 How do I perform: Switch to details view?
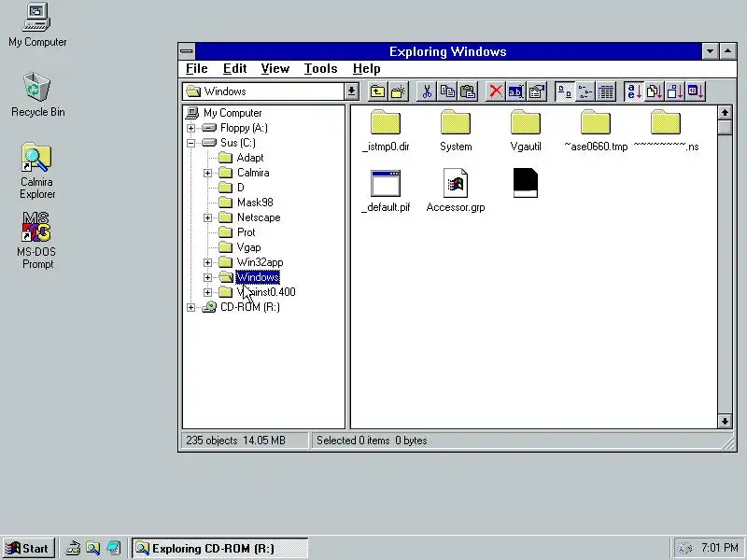point(606,91)
